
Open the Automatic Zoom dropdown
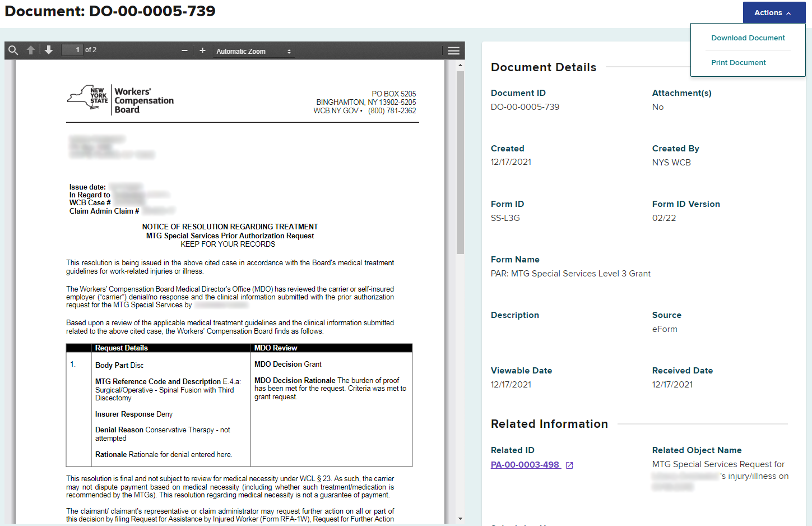(x=253, y=51)
